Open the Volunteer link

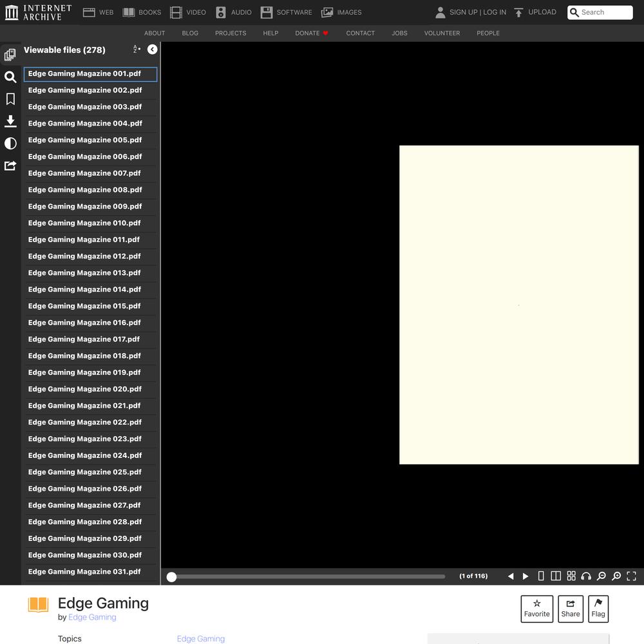coord(442,33)
